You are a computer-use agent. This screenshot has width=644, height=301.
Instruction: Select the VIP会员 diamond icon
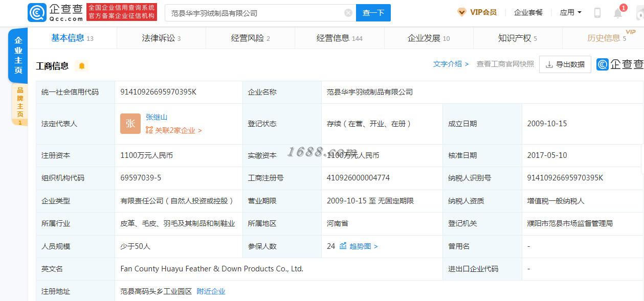461,12
